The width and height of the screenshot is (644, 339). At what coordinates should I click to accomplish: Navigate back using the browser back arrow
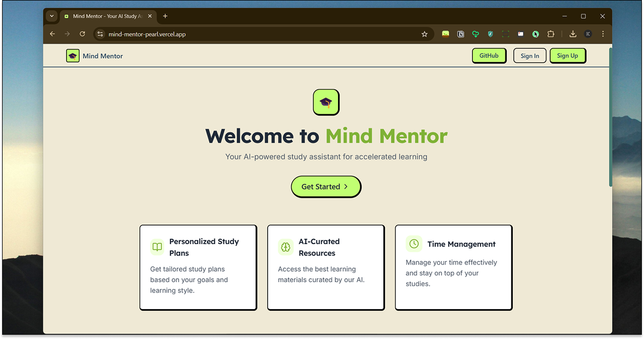(52, 34)
